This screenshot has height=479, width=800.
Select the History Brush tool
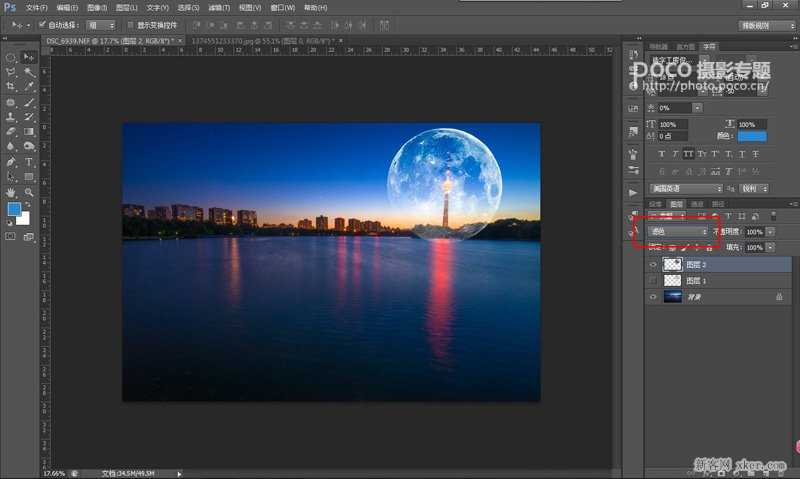point(29,117)
